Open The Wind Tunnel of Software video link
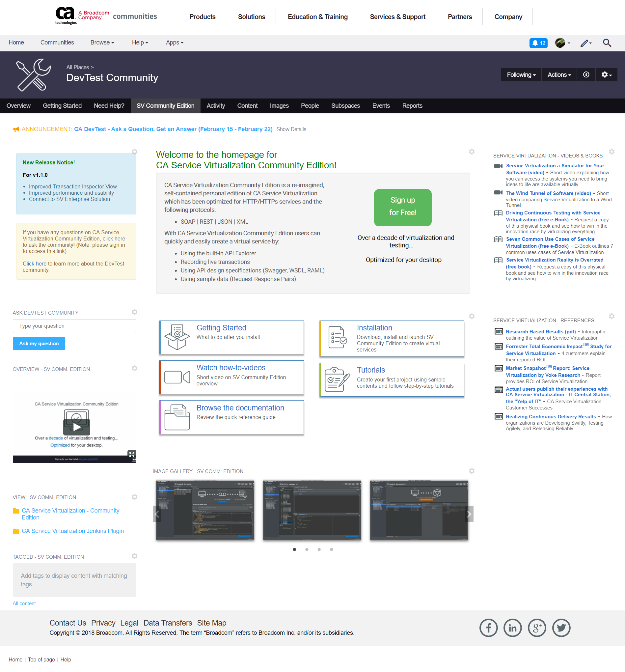 click(548, 193)
